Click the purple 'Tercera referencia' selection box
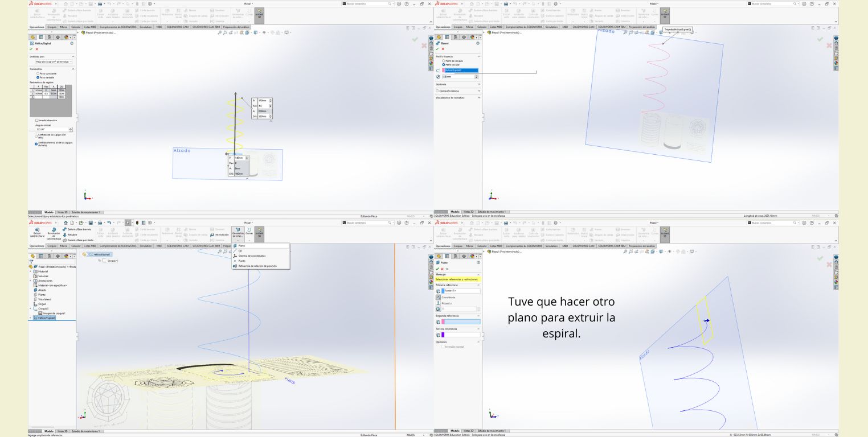Screen dimensions: 868x437 pos(461,335)
